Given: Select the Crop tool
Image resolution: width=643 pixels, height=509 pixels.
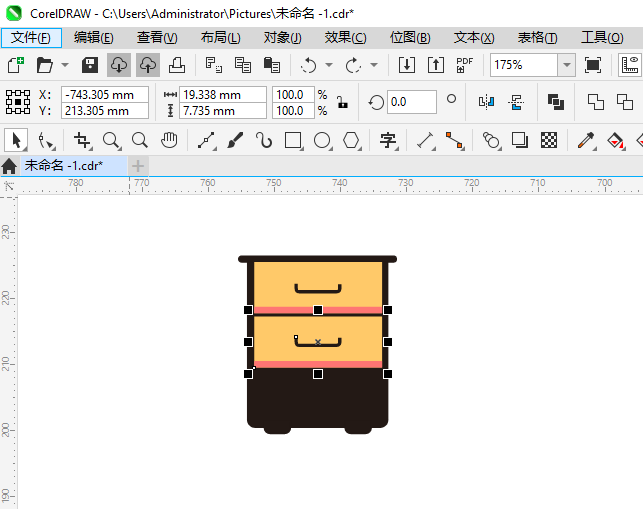Looking at the screenshot, I should [82, 140].
